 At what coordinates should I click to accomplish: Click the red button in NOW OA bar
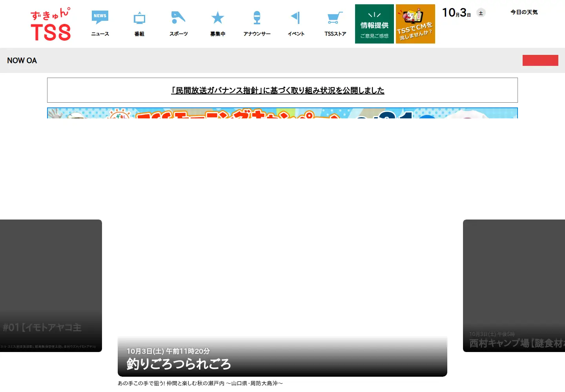pyautogui.click(x=540, y=60)
